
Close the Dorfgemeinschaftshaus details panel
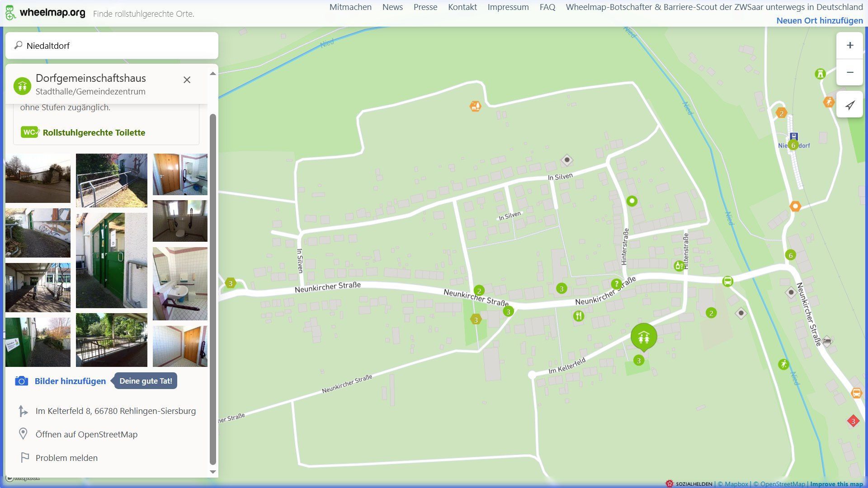pos(187,80)
